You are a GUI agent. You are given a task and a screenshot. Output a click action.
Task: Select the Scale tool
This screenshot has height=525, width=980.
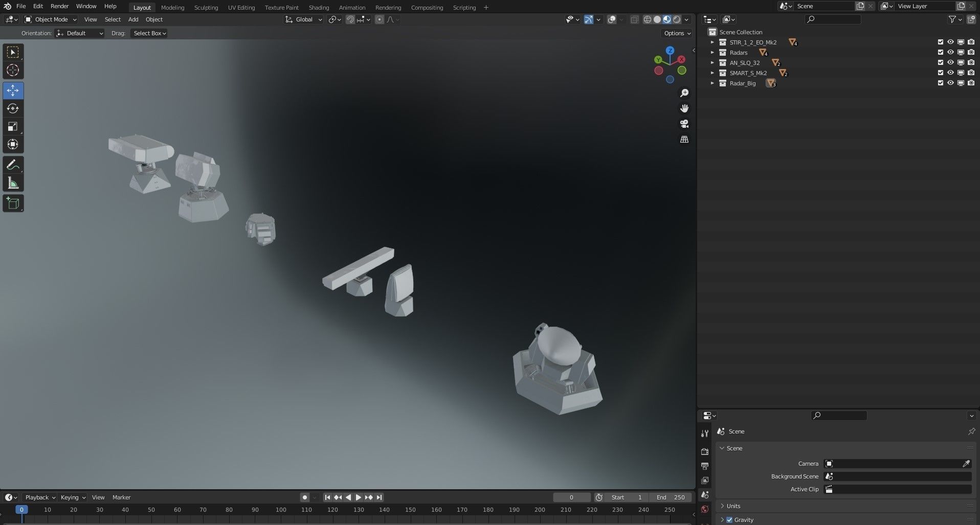[x=13, y=126]
